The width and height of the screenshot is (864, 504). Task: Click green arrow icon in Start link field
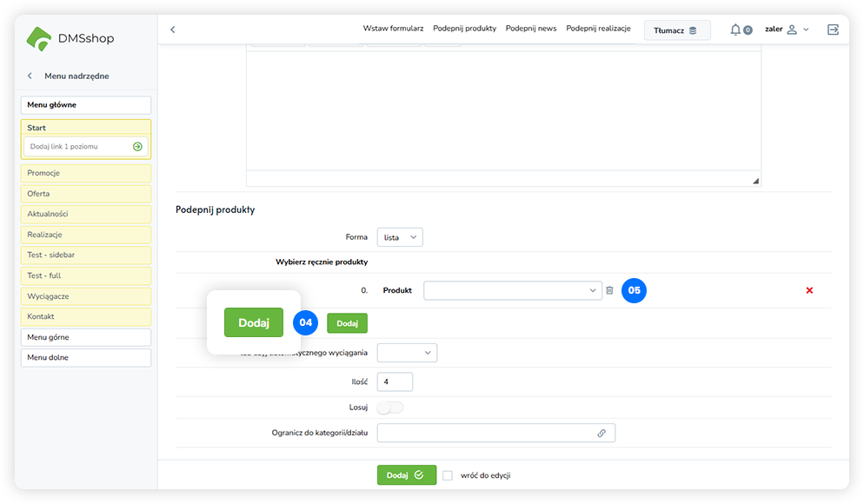click(x=137, y=147)
